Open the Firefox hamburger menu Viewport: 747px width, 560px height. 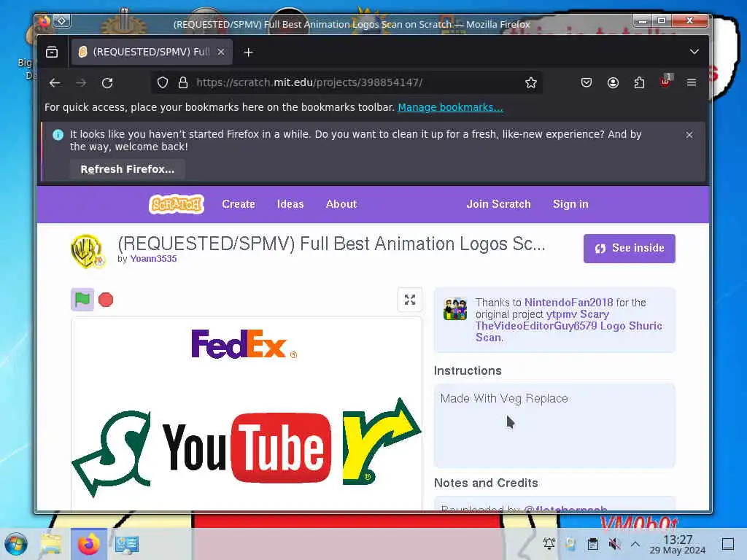pos(692,83)
